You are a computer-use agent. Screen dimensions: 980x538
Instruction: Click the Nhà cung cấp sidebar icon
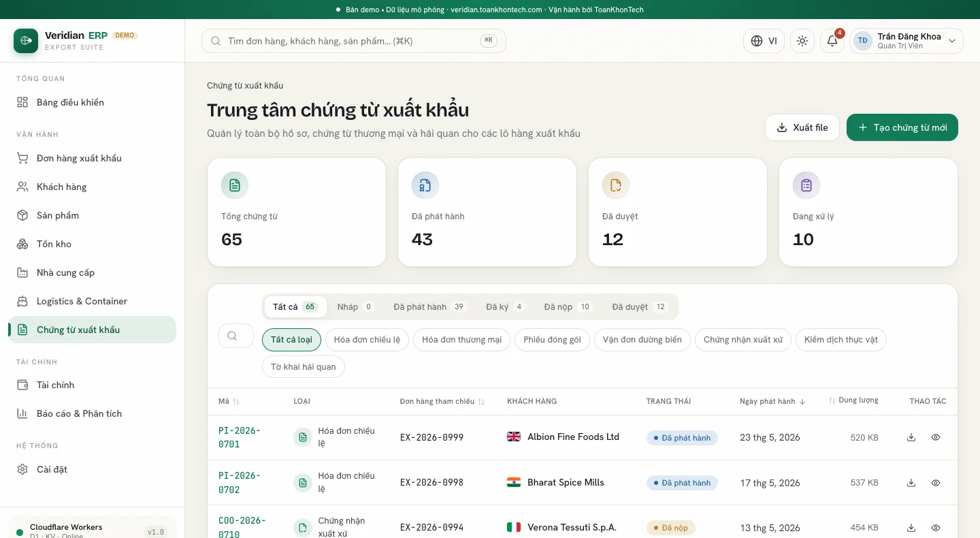point(22,272)
